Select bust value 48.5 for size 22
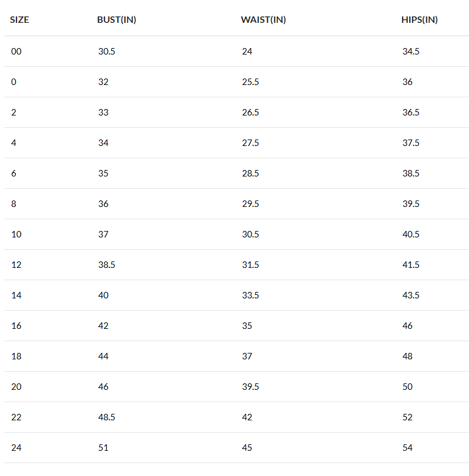The image size is (469, 476). [107, 417]
